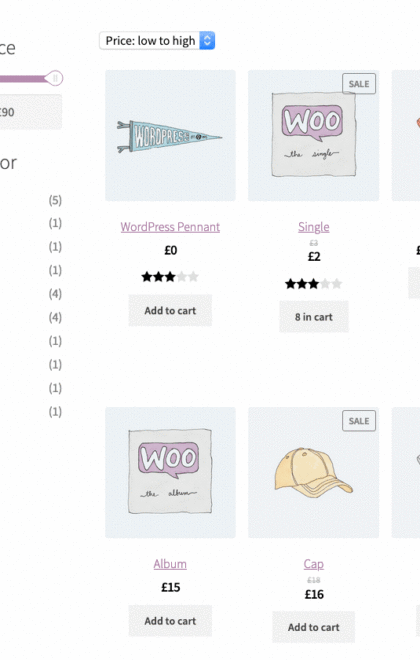Open the WordPress Pennant product link

(x=170, y=227)
